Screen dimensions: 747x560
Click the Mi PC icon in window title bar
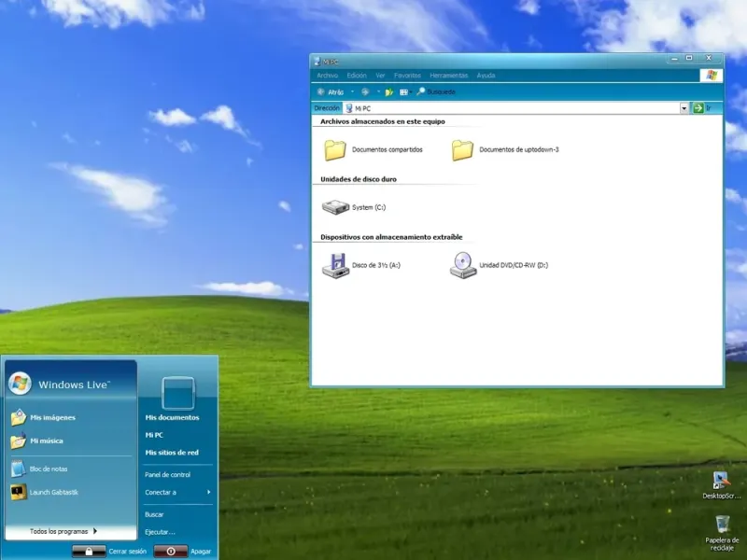tap(317, 62)
